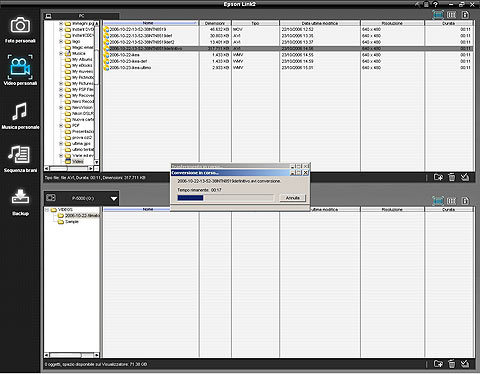Sort bottom list by Risoluzione column

click(x=392, y=209)
